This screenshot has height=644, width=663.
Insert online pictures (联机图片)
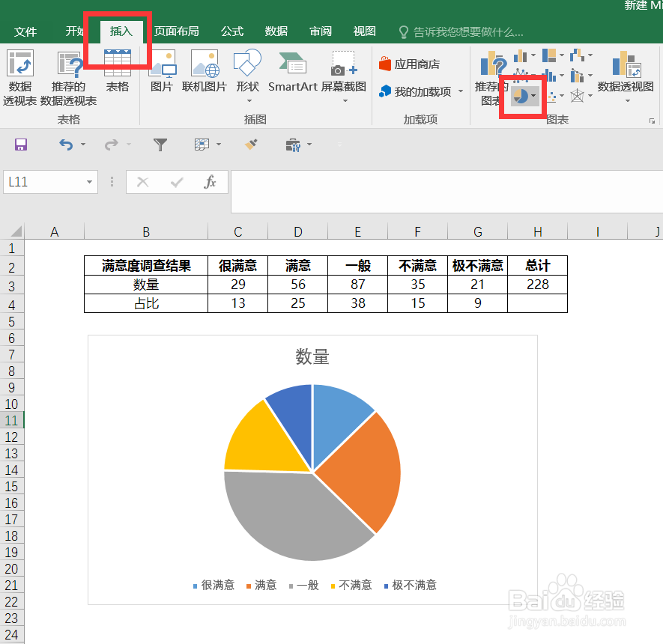pos(205,70)
